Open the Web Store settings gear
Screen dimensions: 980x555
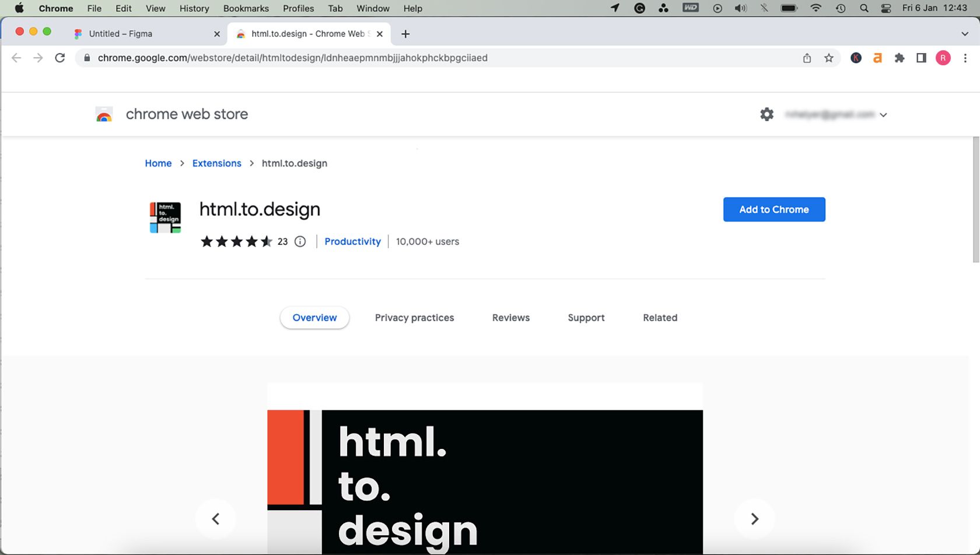766,114
